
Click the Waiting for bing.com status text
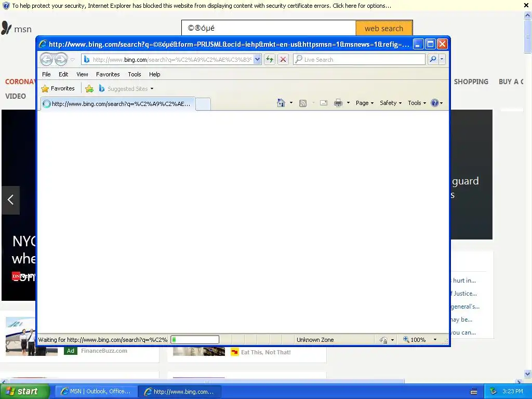pos(103,340)
